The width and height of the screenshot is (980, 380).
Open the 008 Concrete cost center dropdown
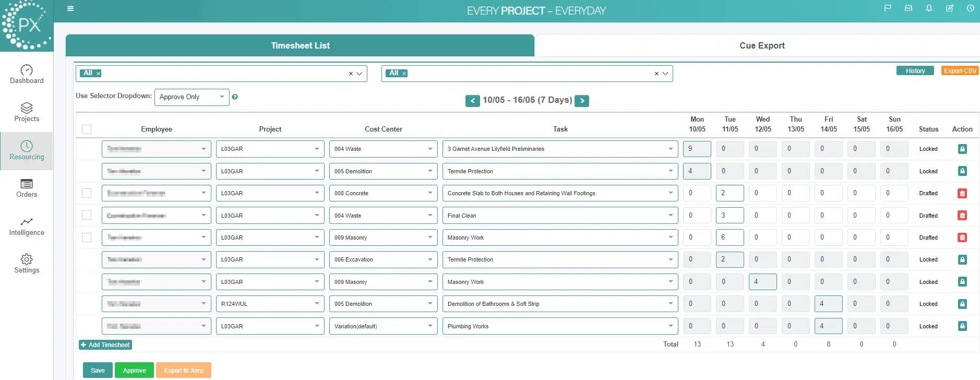pos(383,193)
